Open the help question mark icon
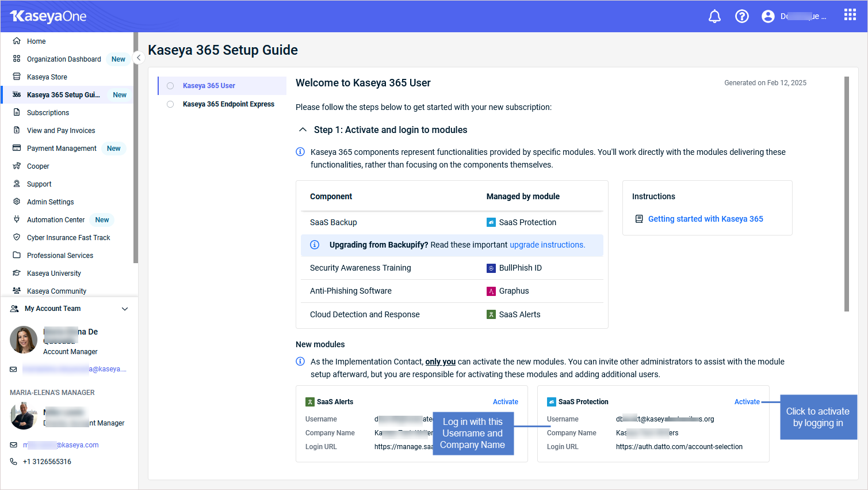Viewport: 868px width, 490px height. (742, 16)
